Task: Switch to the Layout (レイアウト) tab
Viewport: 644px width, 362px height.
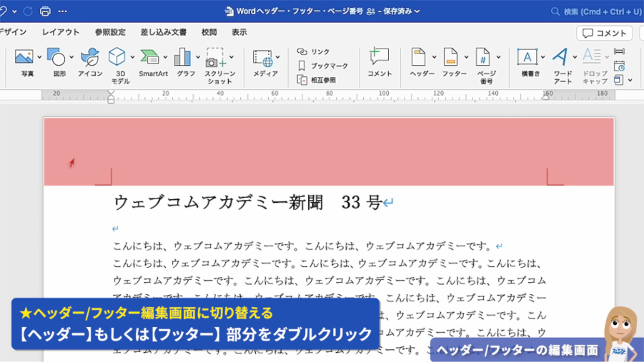Action: point(61,32)
